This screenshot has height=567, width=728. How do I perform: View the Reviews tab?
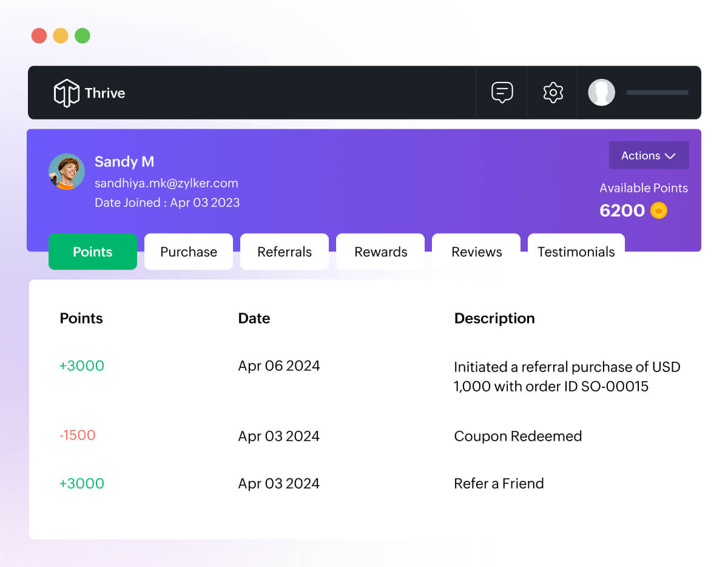click(x=476, y=252)
